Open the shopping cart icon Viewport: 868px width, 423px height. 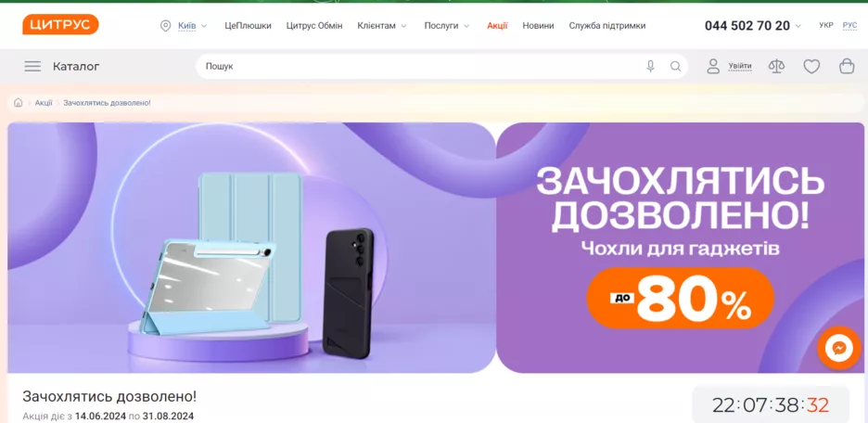pyautogui.click(x=847, y=67)
